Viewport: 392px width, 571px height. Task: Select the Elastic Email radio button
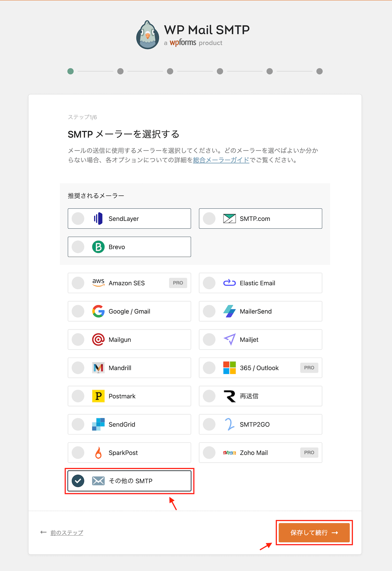(x=209, y=283)
